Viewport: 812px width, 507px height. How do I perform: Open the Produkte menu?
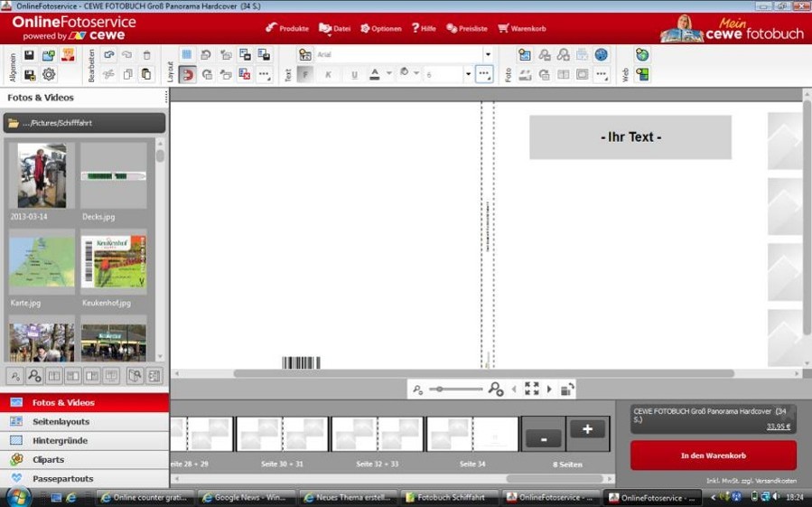click(x=287, y=29)
